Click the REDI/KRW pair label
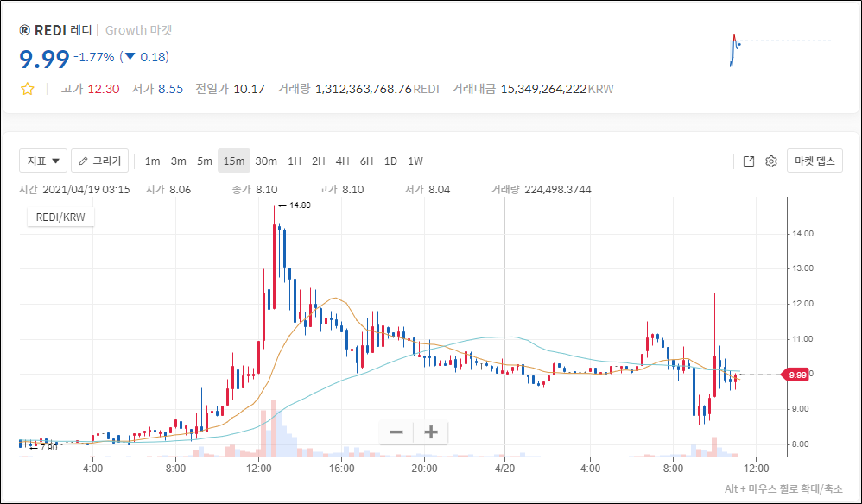The width and height of the screenshot is (862, 504). 60,217
